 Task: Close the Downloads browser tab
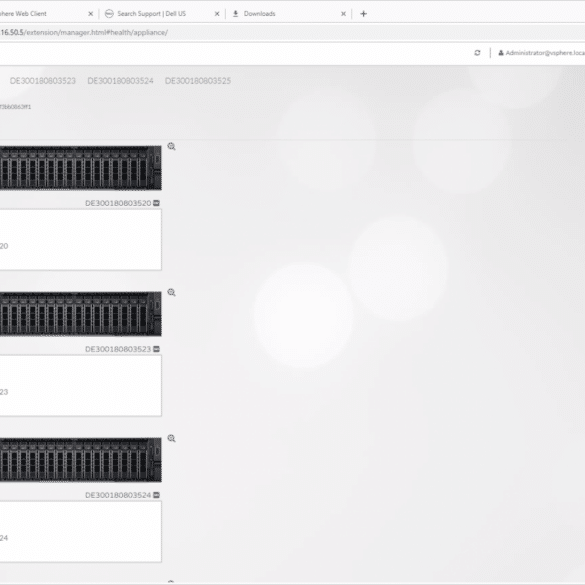(x=343, y=14)
